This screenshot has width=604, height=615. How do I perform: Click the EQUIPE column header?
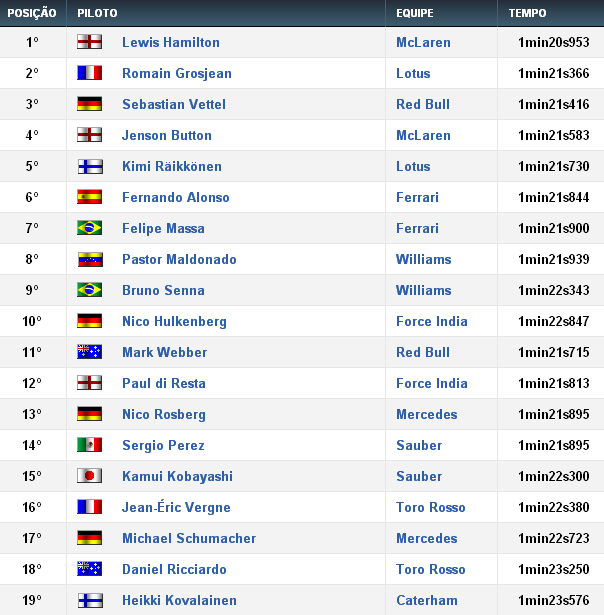click(414, 13)
